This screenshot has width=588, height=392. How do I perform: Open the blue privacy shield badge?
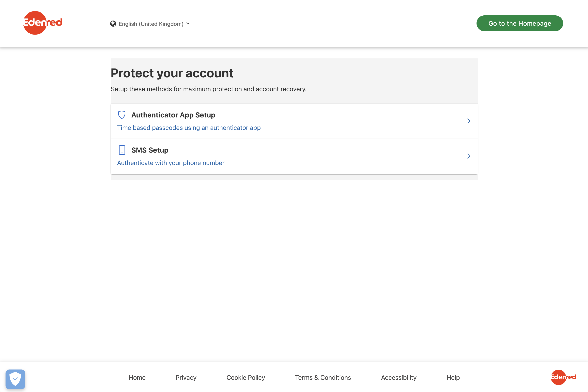(x=15, y=379)
